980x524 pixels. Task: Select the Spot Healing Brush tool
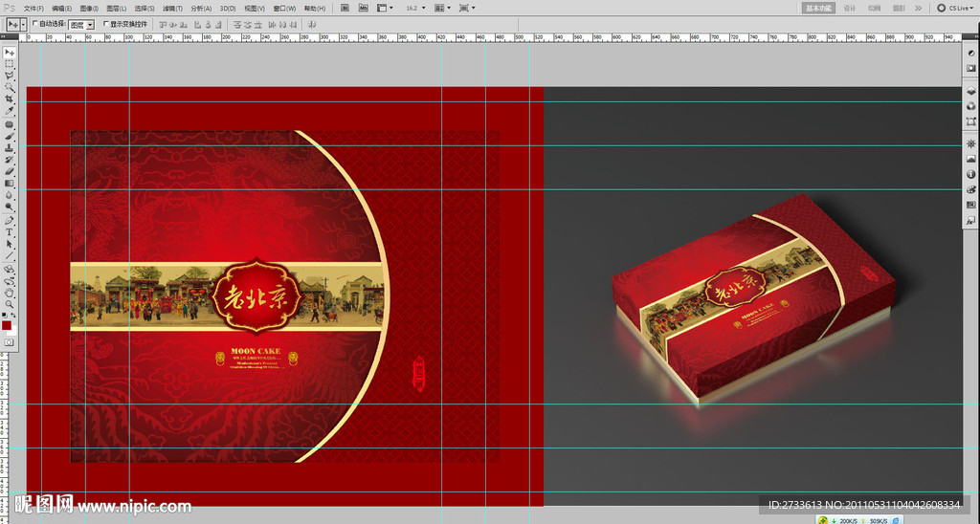click(9, 124)
